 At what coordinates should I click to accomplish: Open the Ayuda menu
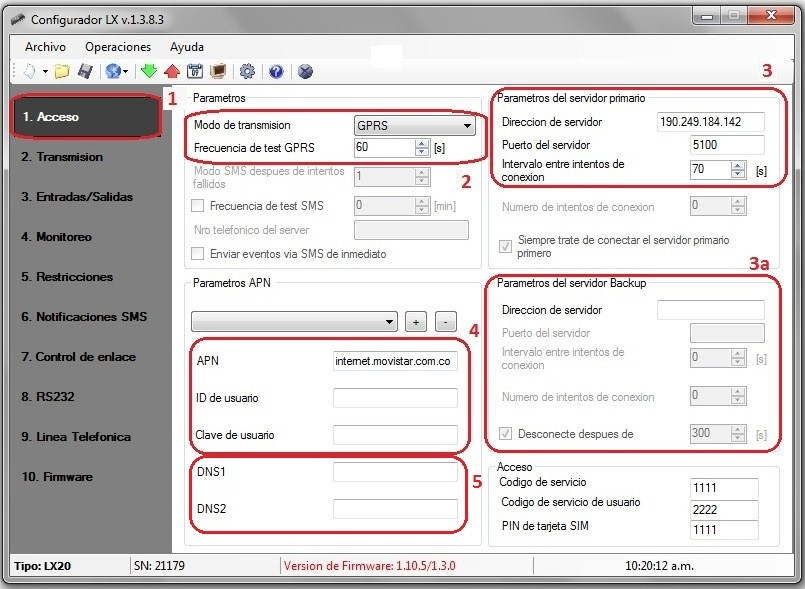coord(187,47)
